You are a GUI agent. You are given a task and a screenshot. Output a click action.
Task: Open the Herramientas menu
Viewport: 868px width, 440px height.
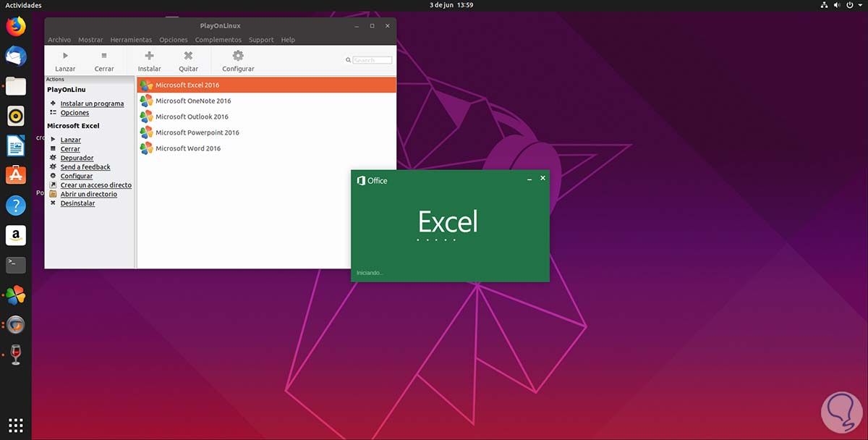[x=131, y=40]
